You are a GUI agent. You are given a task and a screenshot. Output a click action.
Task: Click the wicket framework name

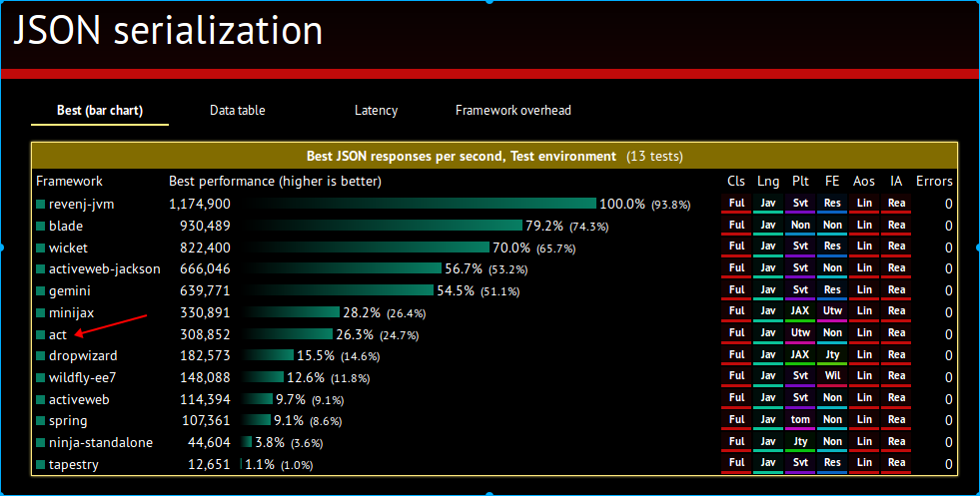click(x=68, y=248)
